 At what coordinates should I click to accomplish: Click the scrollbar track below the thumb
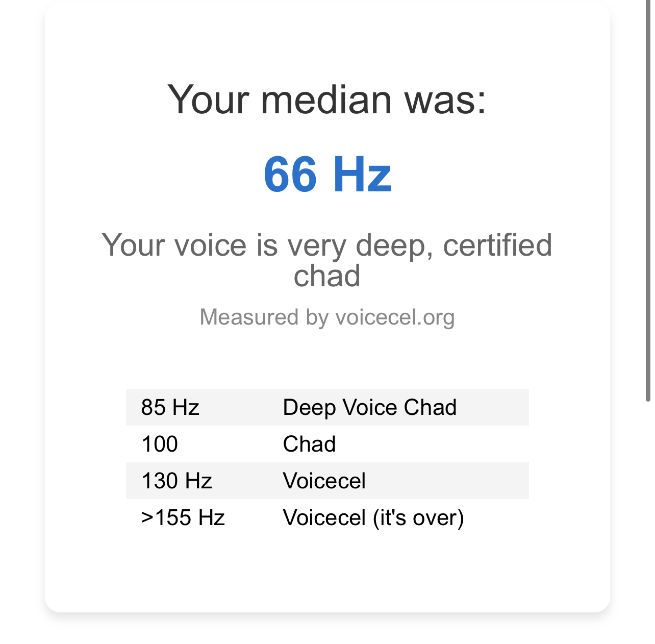[x=648, y=510]
